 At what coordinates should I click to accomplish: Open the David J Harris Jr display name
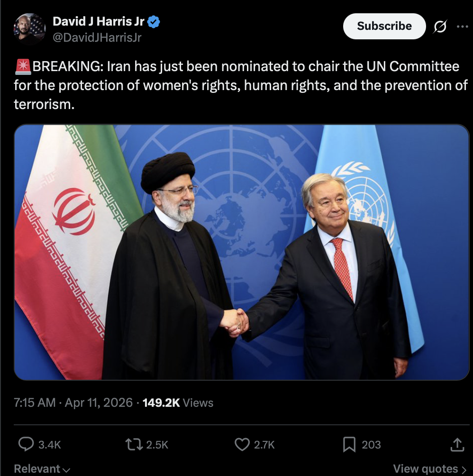(98, 21)
